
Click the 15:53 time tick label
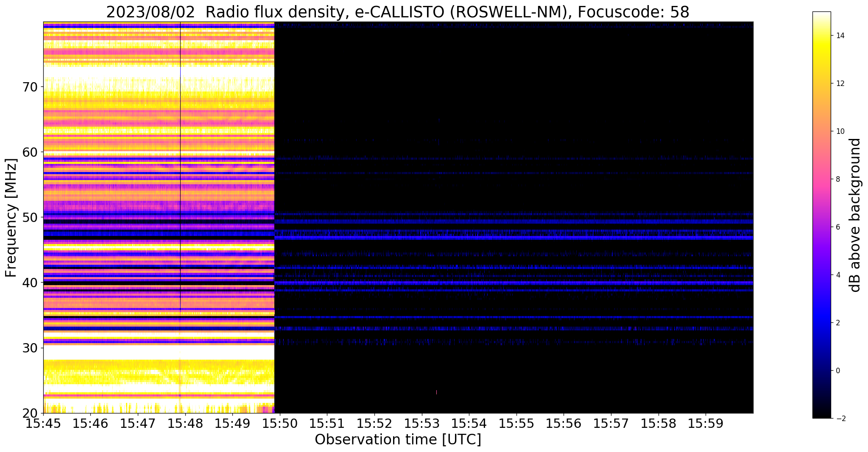pyautogui.click(x=422, y=423)
